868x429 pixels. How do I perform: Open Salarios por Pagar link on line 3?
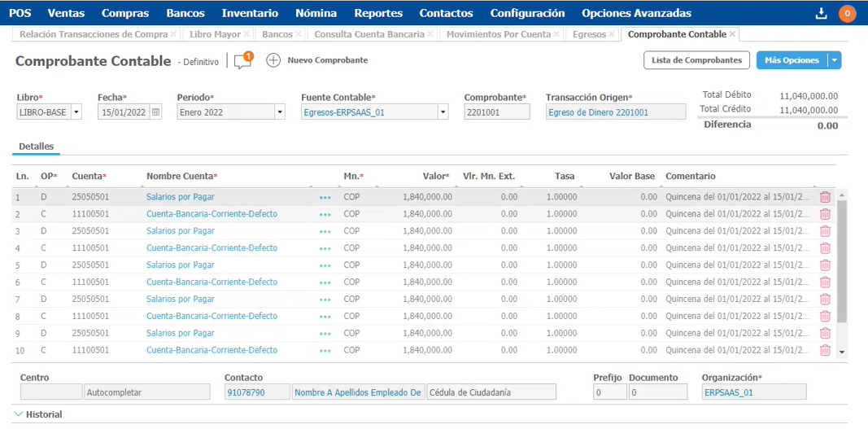coord(181,231)
